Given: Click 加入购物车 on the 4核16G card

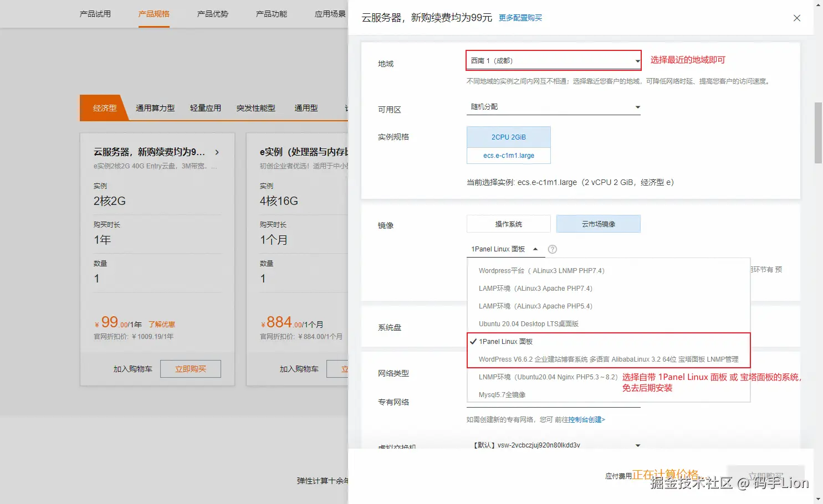Looking at the screenshot, I should pyautogui.click(x=299, y=369).
